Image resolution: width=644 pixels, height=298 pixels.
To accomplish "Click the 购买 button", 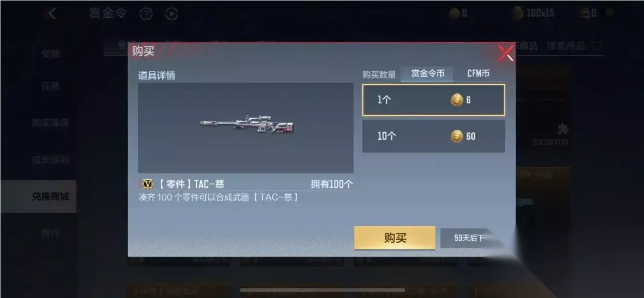I will tap(395, 238).
